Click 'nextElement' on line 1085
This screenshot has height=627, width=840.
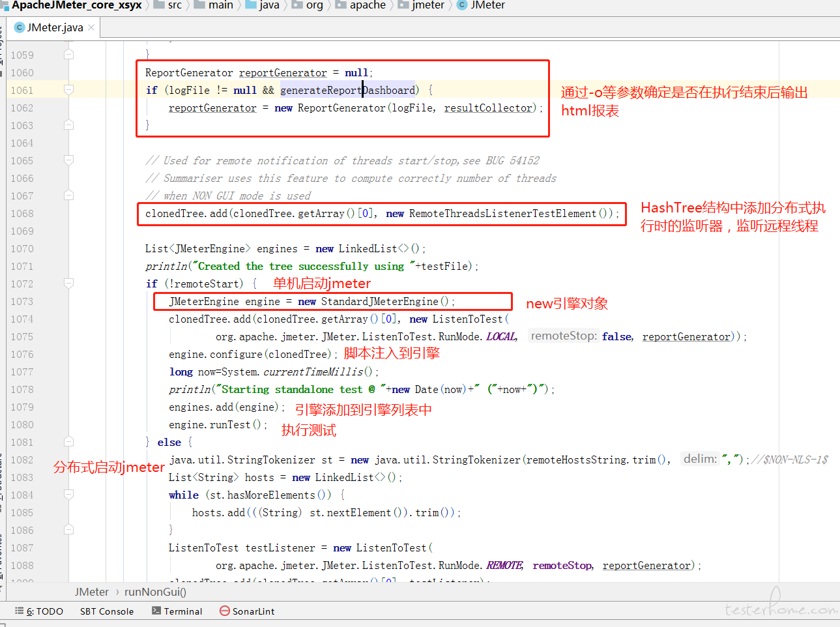pos(359,513)
